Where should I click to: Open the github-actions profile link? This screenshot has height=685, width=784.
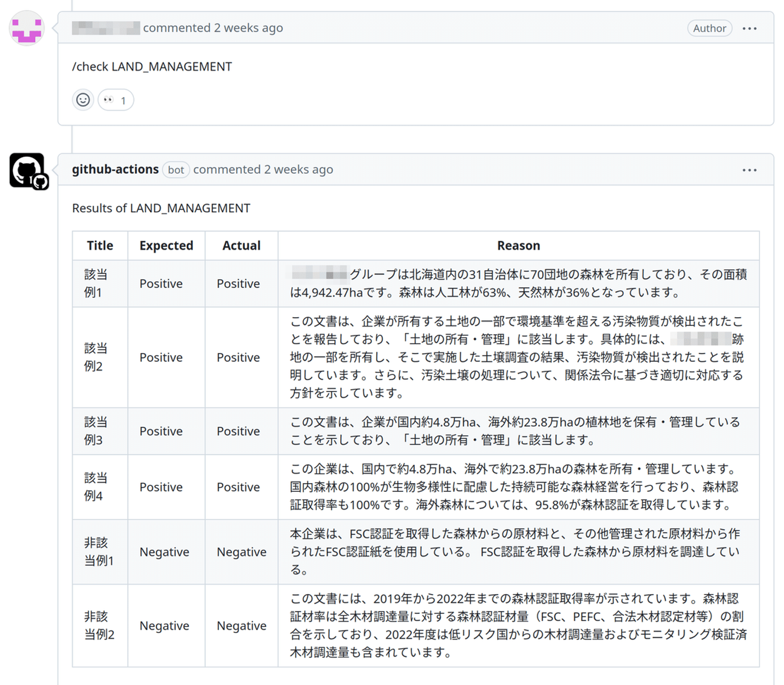click(x=115, y=170)
